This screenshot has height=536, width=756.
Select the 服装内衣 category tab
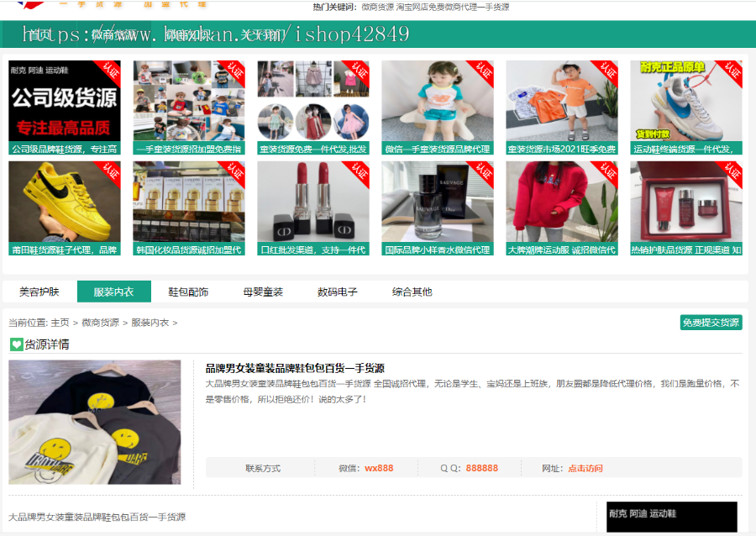pos(113,292)
